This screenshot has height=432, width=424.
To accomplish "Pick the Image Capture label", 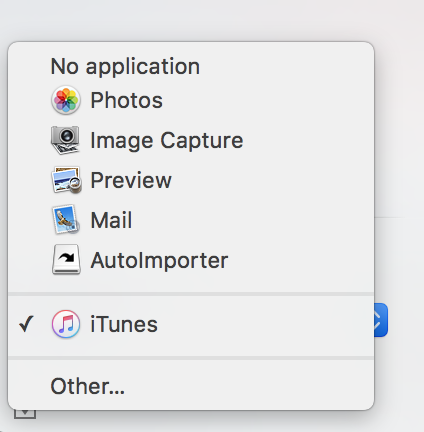I will tap(167, 141).
